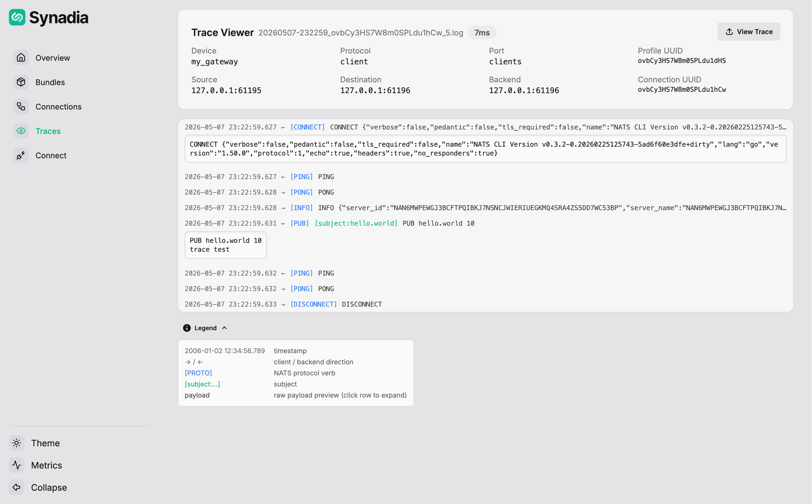Click the Metrics activity icon
This screenshot has height=504, width=812.
(x=17, y=465)
